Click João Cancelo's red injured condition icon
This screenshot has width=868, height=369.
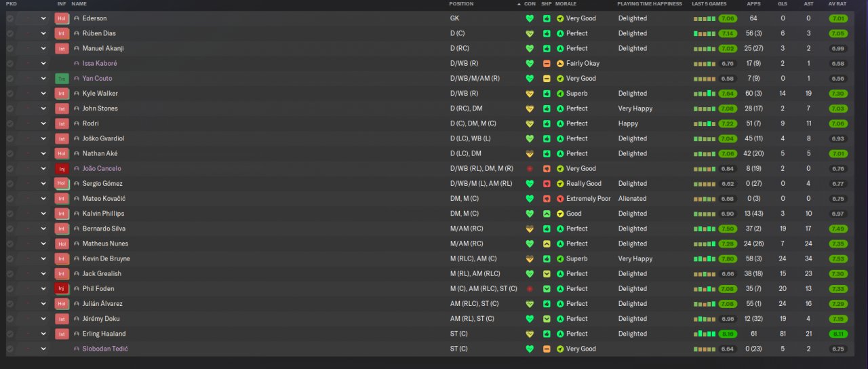tap(530, 169)
